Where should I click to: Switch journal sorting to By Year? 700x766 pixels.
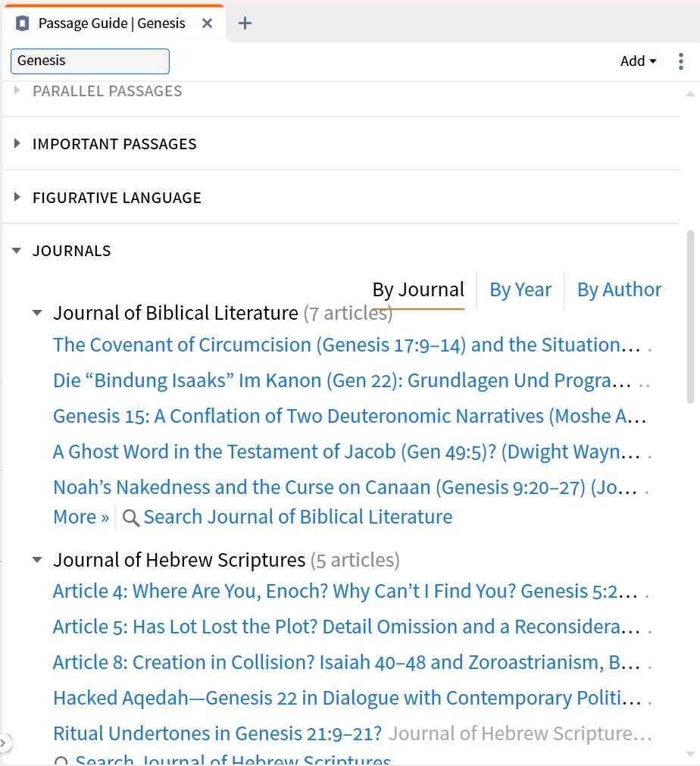pyautogui.click(x=520, y=289)
